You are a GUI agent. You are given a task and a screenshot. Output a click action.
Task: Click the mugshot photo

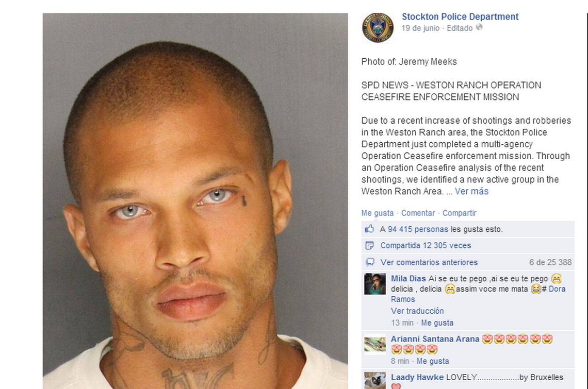click(x=195, y=201)
